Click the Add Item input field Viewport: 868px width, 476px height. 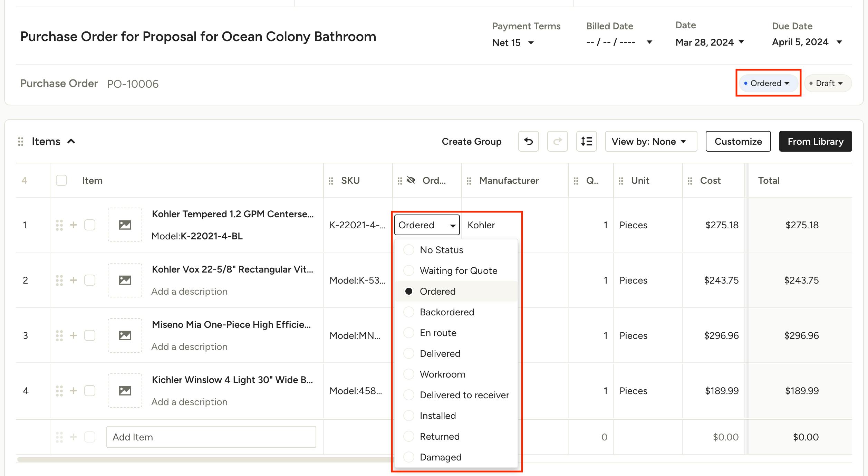pyautogui.click(x=211, y=437)
